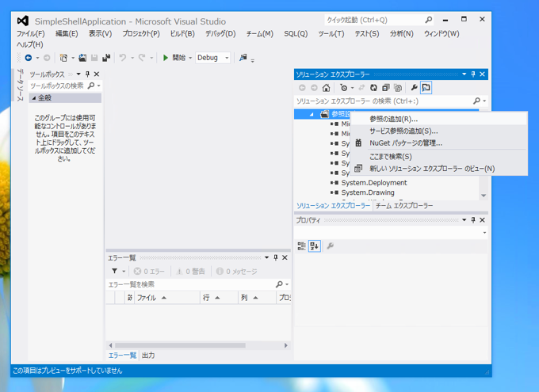Pin the Properties panel

click(x=473, y=220)
